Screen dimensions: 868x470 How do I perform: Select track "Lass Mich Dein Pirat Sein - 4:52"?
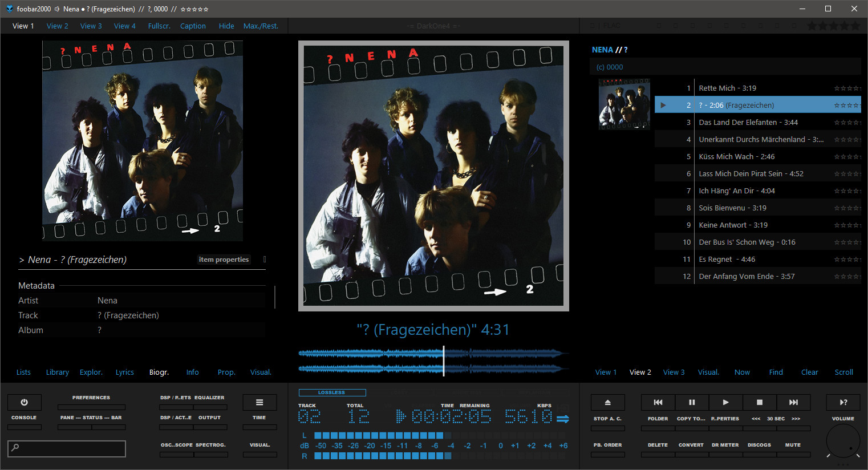(x=758, y=173)
